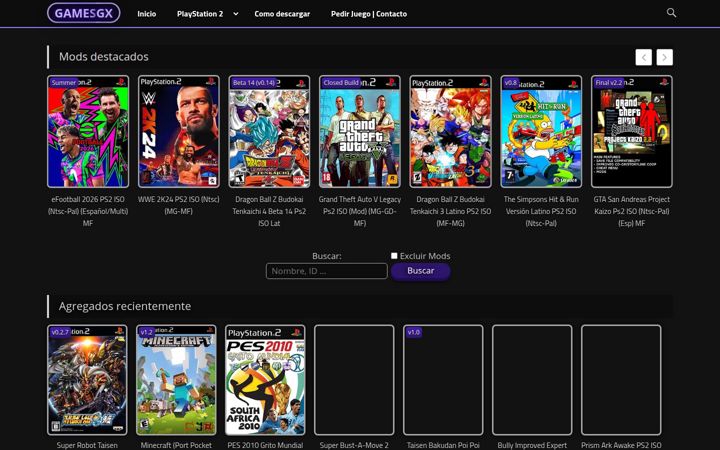The image size is (720, 450).
Task: Click the eFootball 2026 PS2 ISO title link
Action: tap(88, 211)
